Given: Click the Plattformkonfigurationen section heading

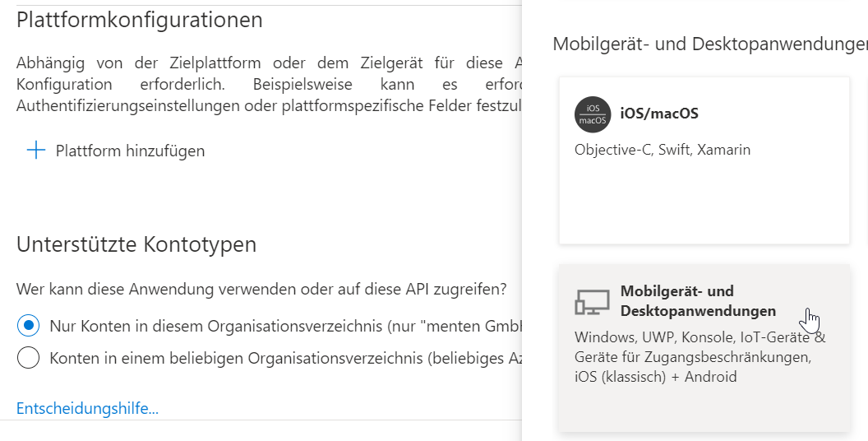Looking at the screenshot, I should (140, 20).
